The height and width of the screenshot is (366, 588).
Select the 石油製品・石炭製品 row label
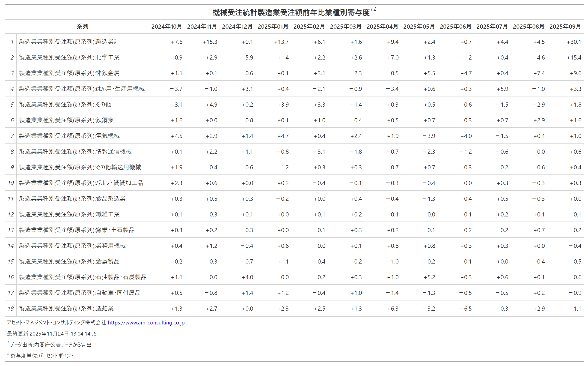pyautogui.click(x=83, y=277)
